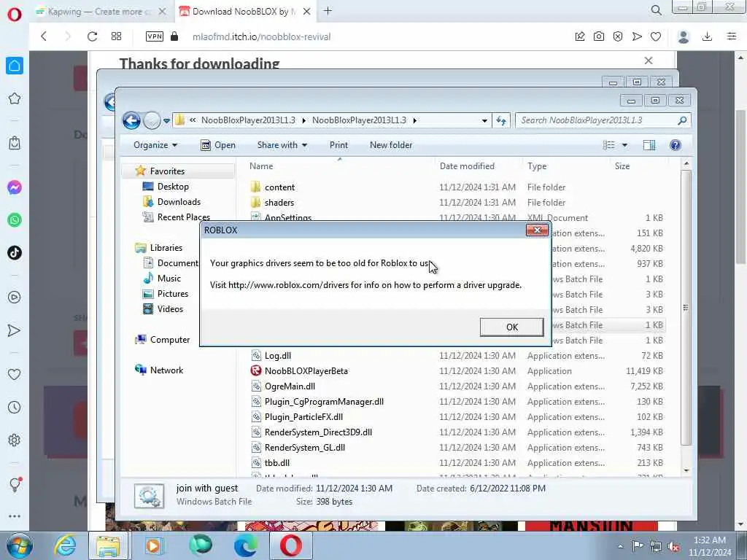Viewport: 747px width, 560px height.
Task: Open Explorer recent locations dropdown arrow
Action: click(167, 121)
